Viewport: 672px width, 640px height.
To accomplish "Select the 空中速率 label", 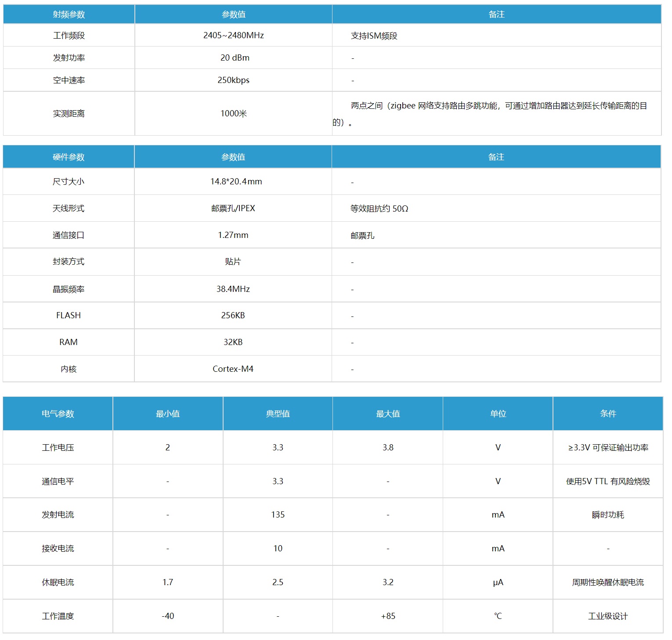I will click(x=69, y=80).
